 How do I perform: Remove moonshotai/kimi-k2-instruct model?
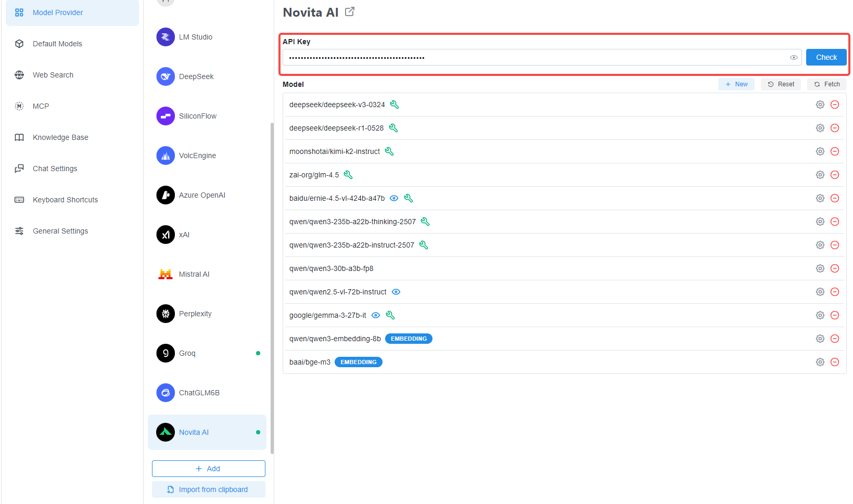point(835,151)
